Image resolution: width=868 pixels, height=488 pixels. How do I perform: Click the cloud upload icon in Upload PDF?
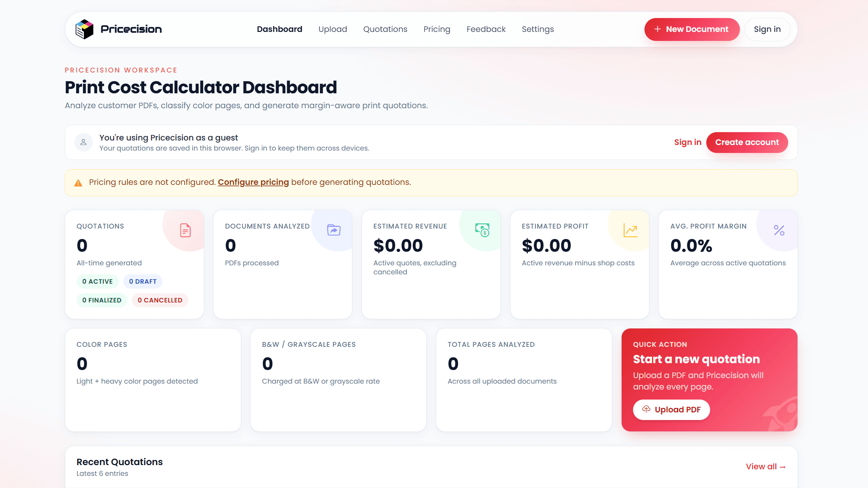coord(646,409)
